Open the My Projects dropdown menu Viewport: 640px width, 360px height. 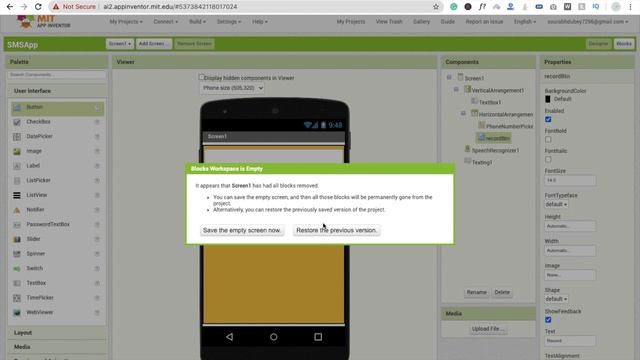[126, 22]
